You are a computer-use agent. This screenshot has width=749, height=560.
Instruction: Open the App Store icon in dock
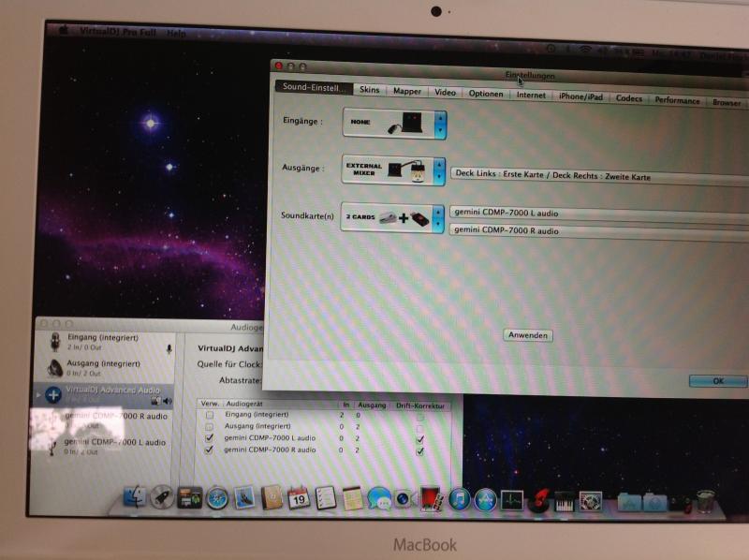(x=486, y=500)
